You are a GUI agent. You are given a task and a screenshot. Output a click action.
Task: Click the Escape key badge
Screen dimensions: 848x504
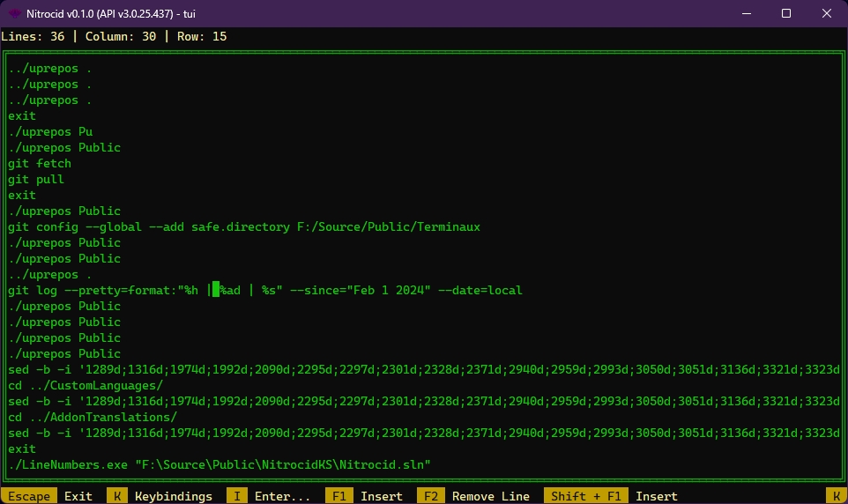pos(29,496)
